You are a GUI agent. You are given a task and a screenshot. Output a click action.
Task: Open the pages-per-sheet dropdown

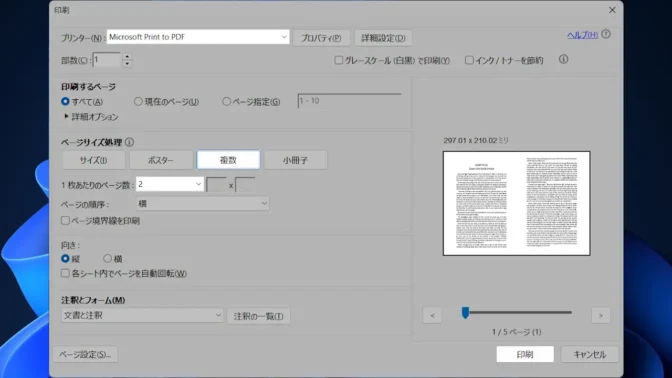point(169,184)
